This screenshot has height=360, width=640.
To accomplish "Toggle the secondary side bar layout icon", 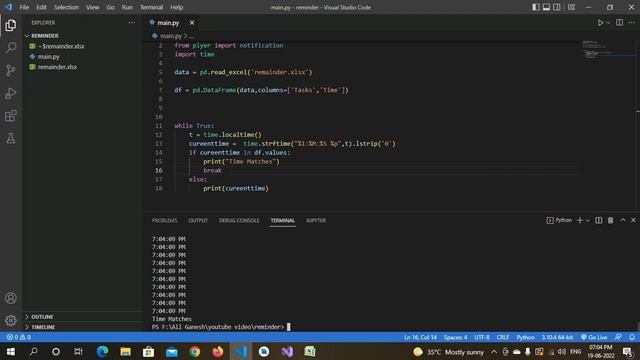I will tap(557, 7).
